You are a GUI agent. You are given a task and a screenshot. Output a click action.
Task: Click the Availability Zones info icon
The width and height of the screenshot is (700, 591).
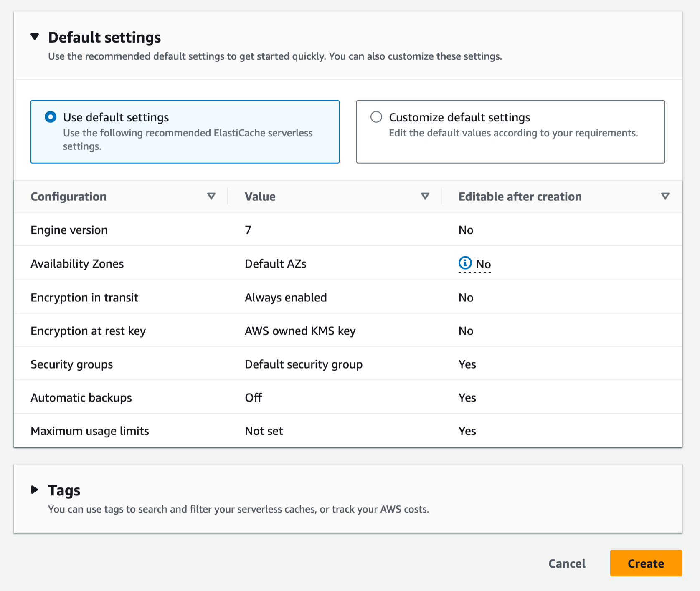click(x=465, y=263)
